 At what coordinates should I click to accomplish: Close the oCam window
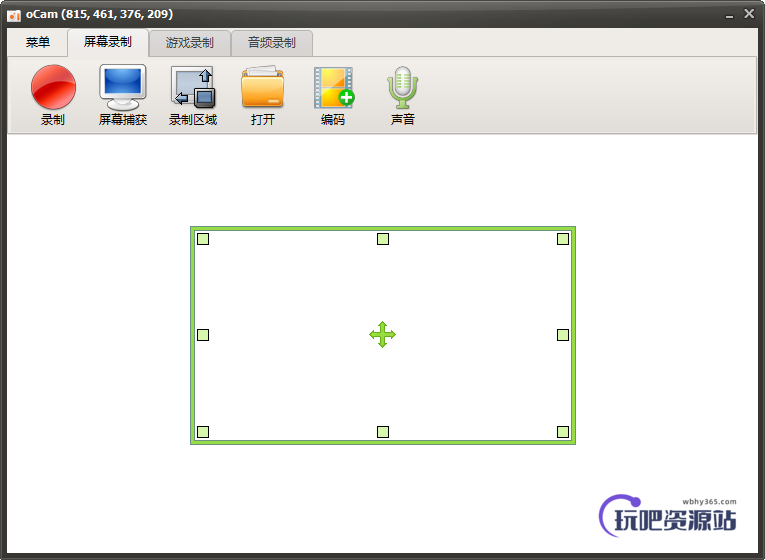(749, 14)
